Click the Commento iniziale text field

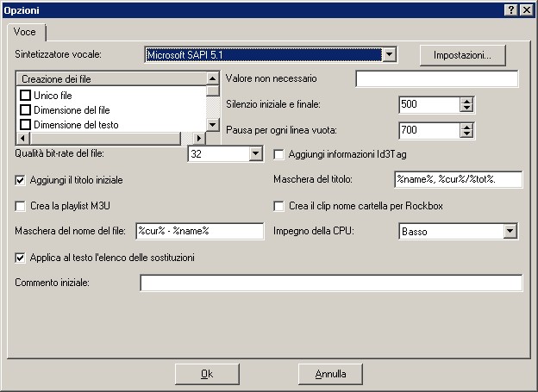331,283
